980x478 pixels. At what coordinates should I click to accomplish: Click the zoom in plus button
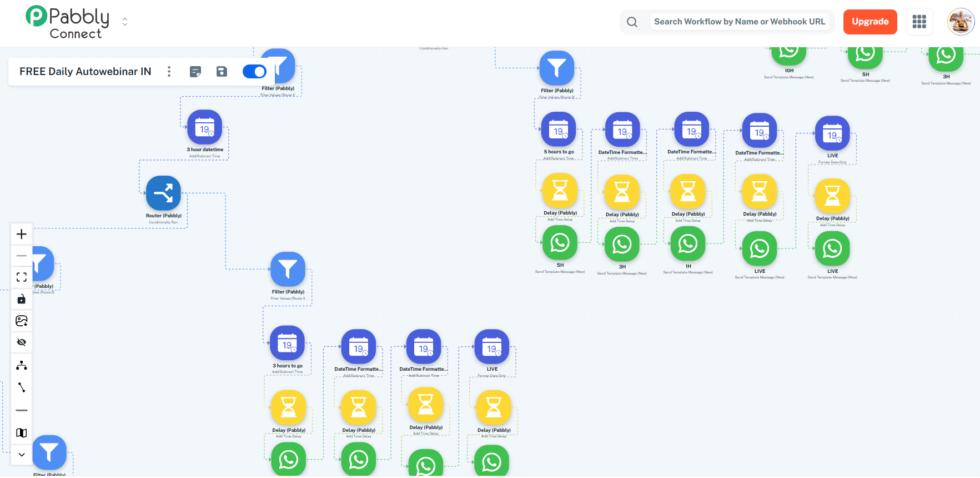22,234
